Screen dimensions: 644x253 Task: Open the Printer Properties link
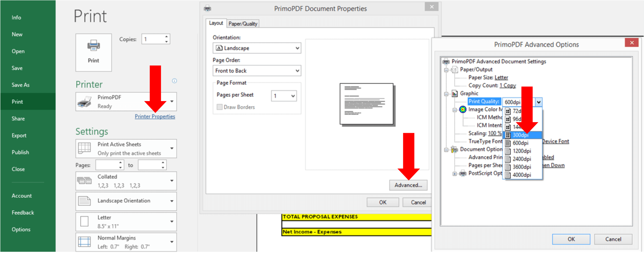coord(155,116)
